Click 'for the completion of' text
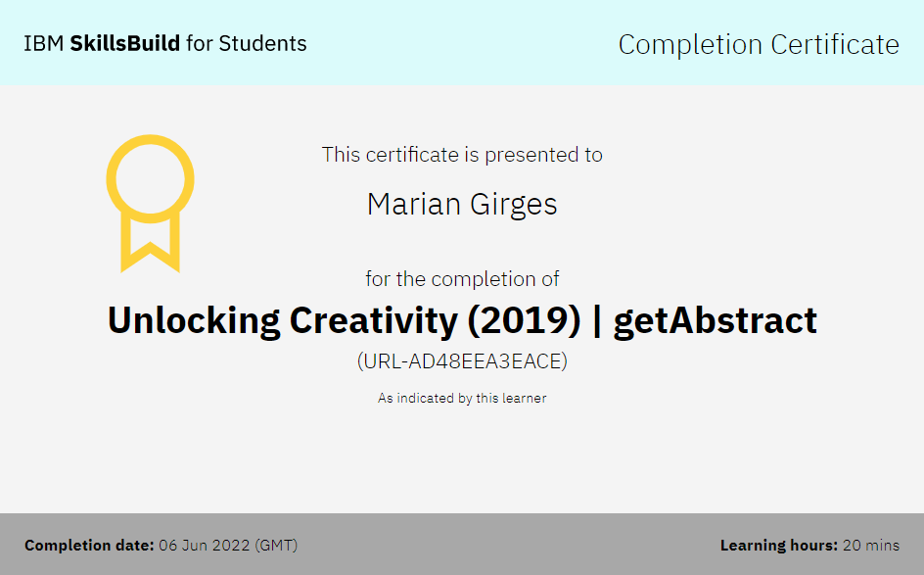Screen dimensions: 924x575 click(x=462, y=279)
